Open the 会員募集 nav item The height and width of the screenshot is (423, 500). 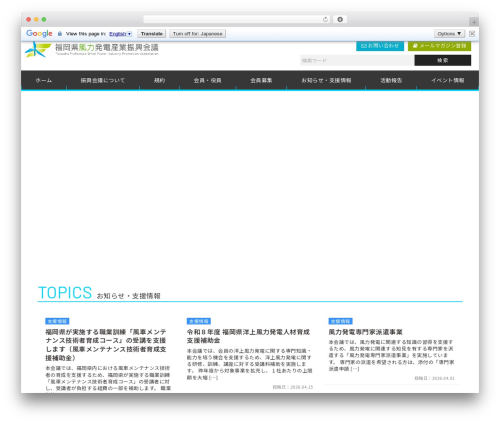(x=261, y=80)
